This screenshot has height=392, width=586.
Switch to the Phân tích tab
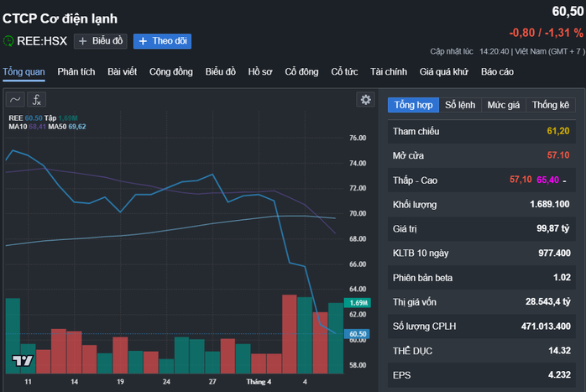click(76, 71)
